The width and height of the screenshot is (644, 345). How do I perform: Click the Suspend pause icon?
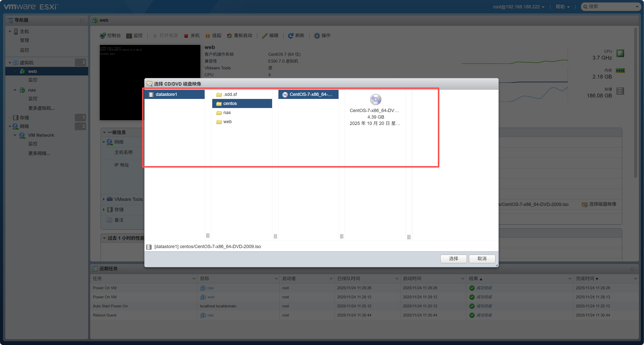pos(208,36)
